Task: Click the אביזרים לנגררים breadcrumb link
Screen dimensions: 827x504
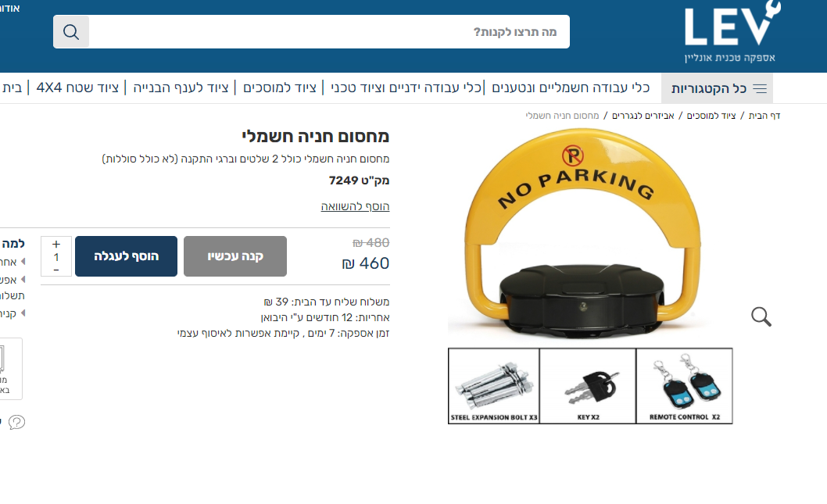Action: 643,116
